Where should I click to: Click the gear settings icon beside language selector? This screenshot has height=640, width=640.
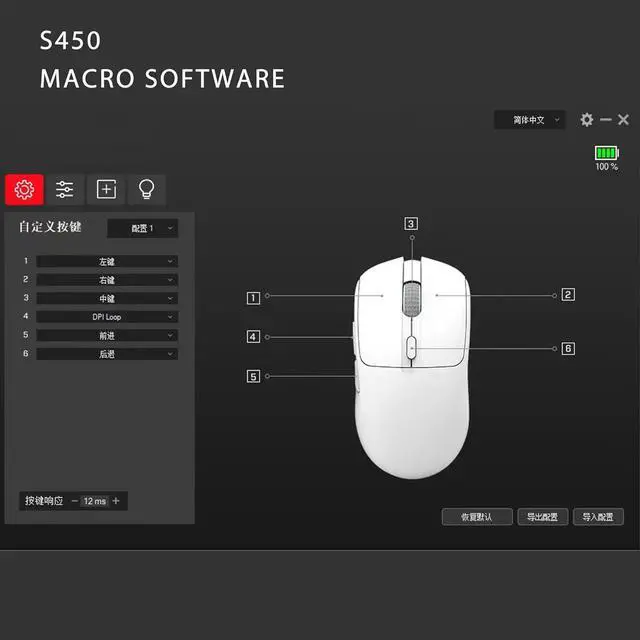pos(587,120)
